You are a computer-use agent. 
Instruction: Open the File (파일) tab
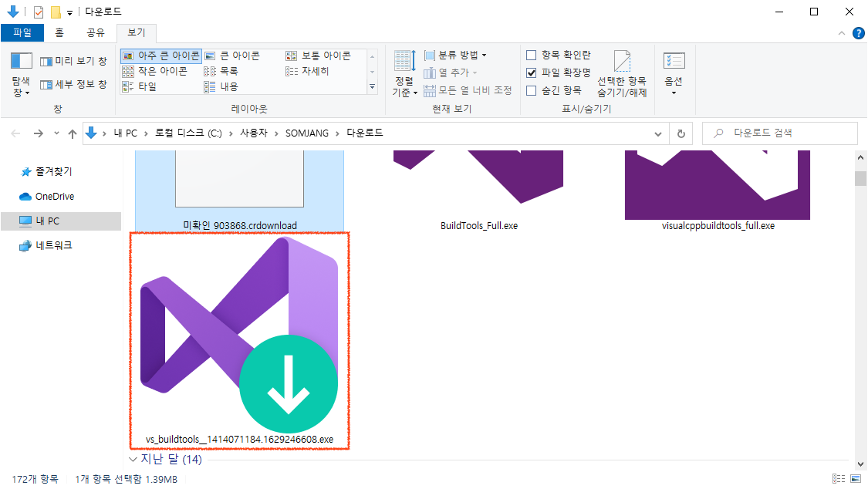point(22,32)
